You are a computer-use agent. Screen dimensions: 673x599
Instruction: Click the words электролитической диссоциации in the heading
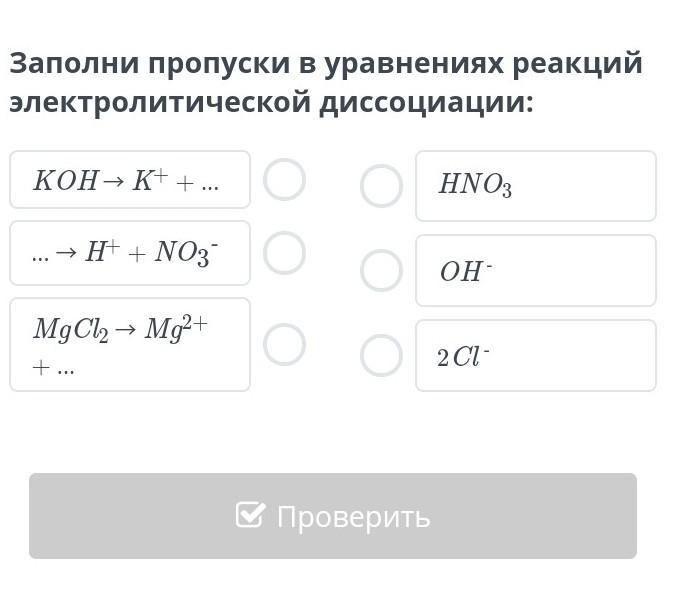(270, 103)
